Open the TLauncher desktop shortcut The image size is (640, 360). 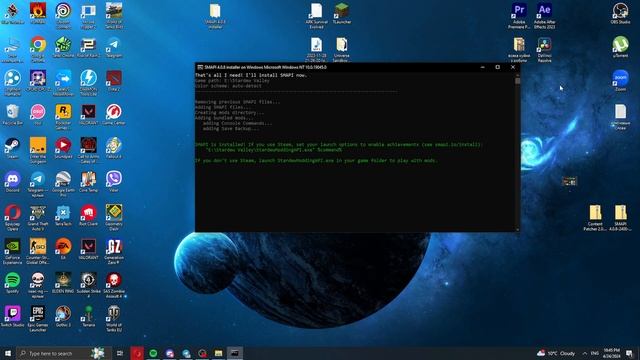342,13
